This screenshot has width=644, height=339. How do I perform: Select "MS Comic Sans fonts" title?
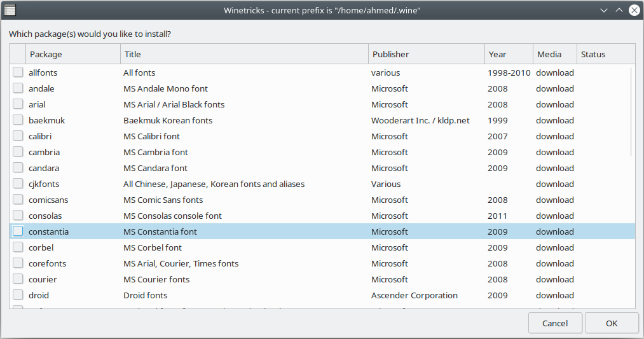pos(163,200)
